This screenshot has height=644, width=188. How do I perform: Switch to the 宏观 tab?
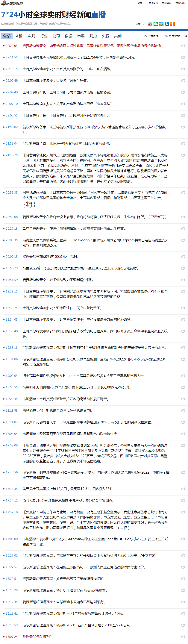pos(31,36)
